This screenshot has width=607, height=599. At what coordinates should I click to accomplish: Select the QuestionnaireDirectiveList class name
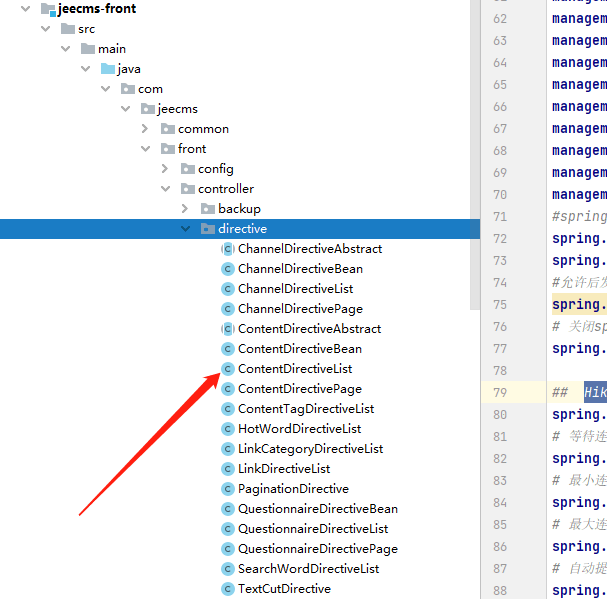(x=313, y=529)
